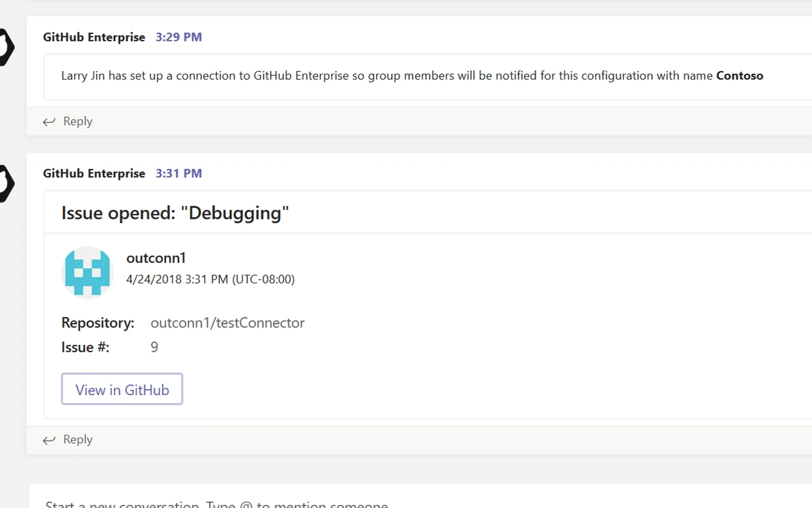Click the GitHub avatar beside the 3:31 PM message
The height and width of the screenshot is (508, 812).
coord(7,183)
